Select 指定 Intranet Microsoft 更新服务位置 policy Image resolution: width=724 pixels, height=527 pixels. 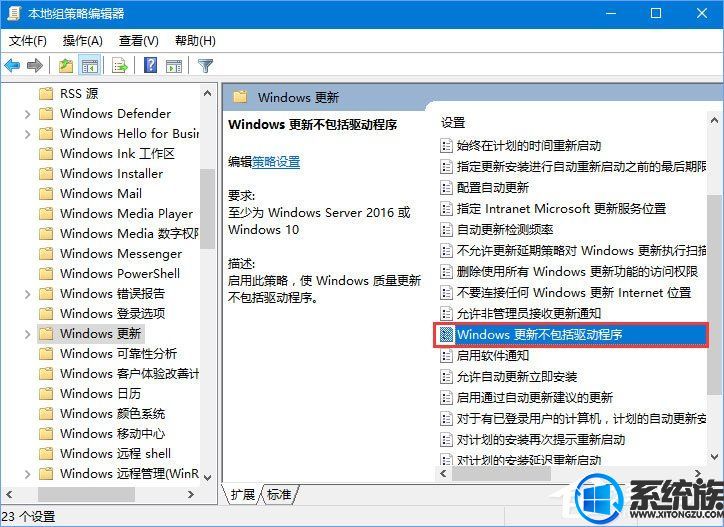(561, 209)
